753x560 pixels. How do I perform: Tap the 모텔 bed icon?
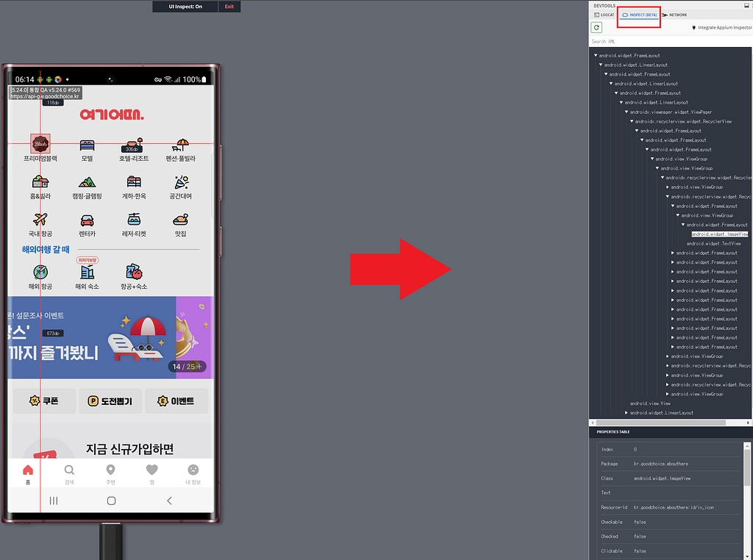click(87, 145)
